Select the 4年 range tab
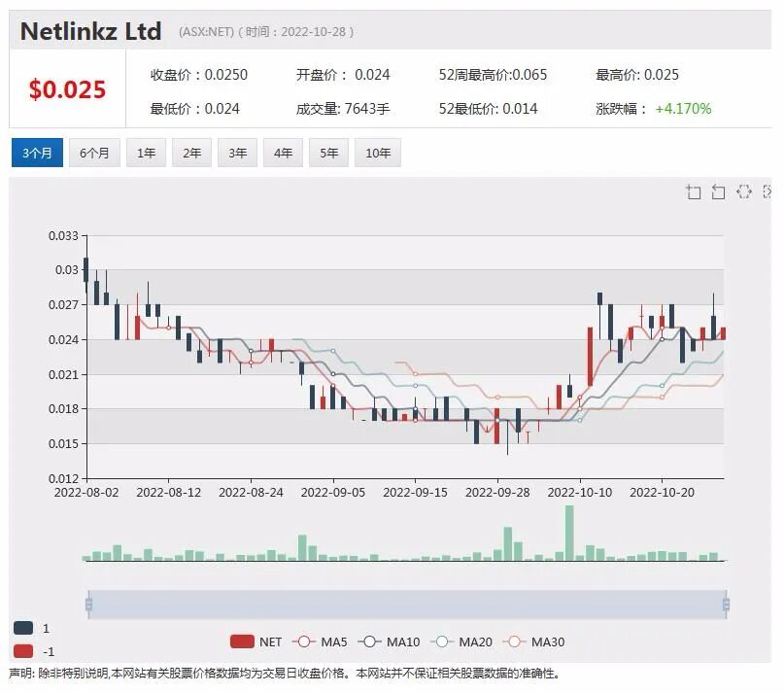 pos(283,153)
